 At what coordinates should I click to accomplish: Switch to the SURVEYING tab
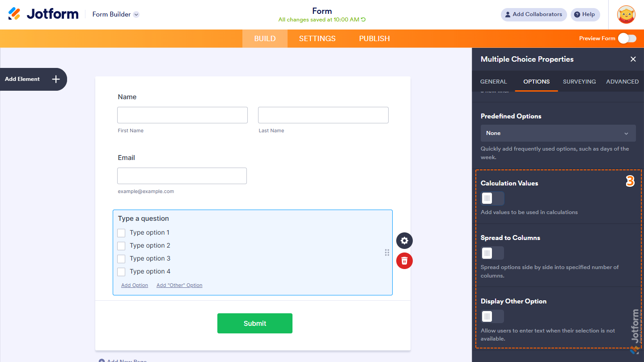tap(579, 81)
